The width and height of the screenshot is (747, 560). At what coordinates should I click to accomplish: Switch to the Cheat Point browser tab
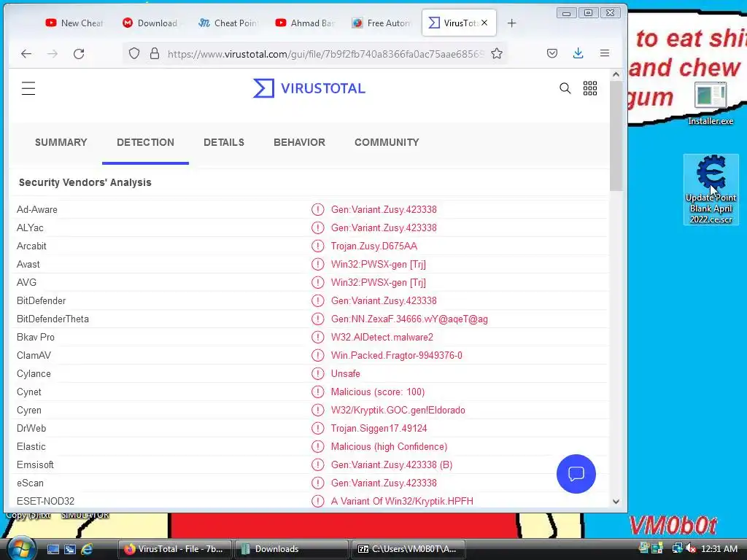click(228, 23)
